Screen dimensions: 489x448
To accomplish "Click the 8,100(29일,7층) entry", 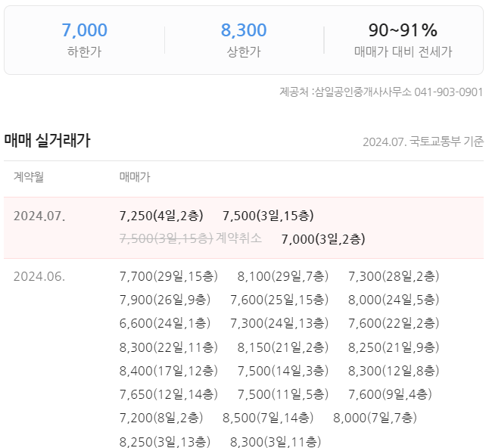I will tap(283, 276).
